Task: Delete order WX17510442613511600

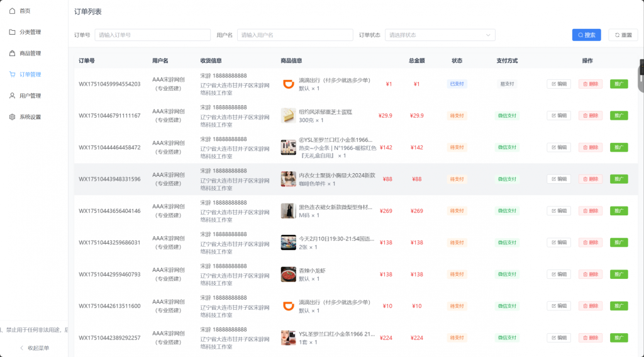Action: coord(591,306)
